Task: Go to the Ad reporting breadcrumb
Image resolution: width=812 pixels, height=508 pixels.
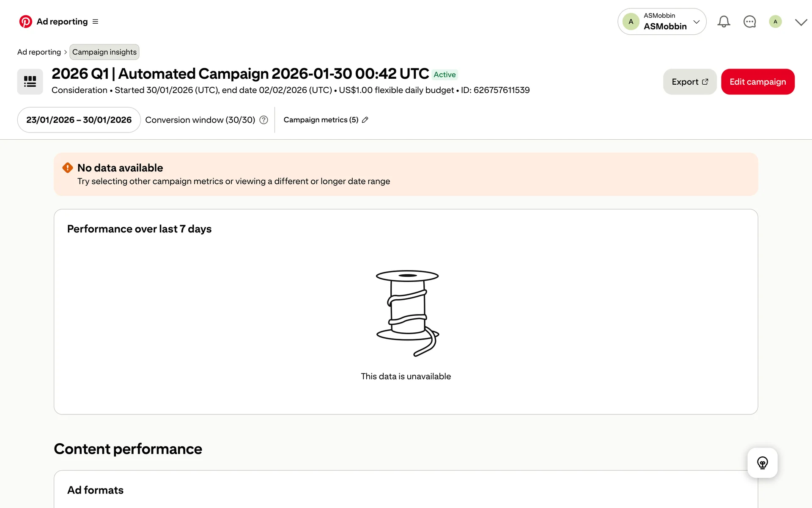Action: (39, 52)
